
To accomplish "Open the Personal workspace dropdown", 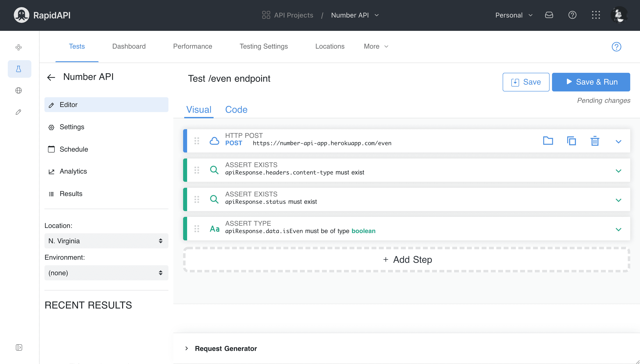I will [x=514, y=15].
